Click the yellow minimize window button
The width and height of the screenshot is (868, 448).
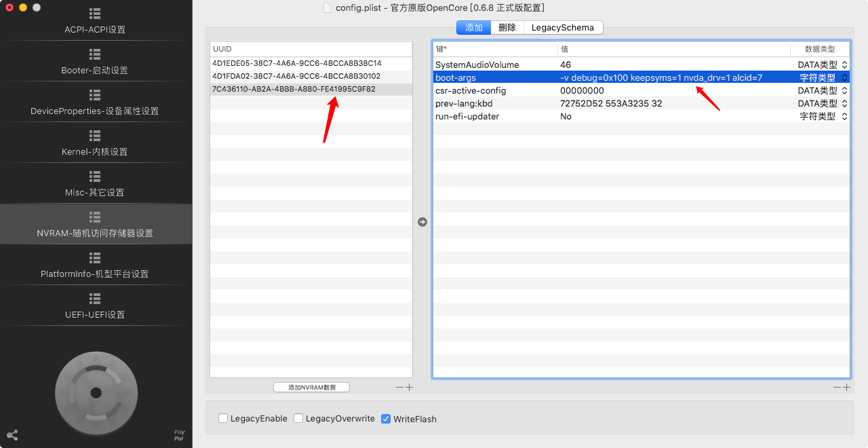pos(23,7)
